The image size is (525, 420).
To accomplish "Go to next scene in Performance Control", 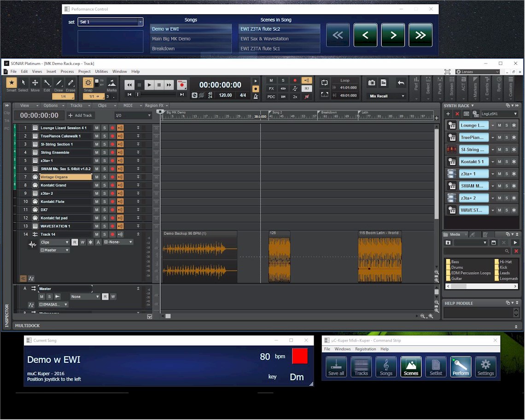I will 393,35.
